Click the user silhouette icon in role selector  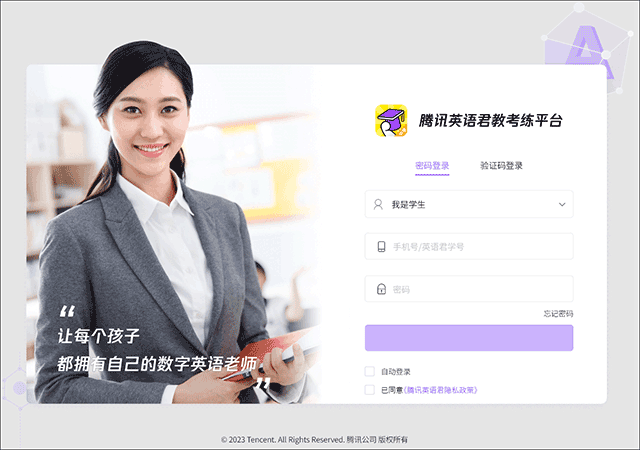coord(378,204)
